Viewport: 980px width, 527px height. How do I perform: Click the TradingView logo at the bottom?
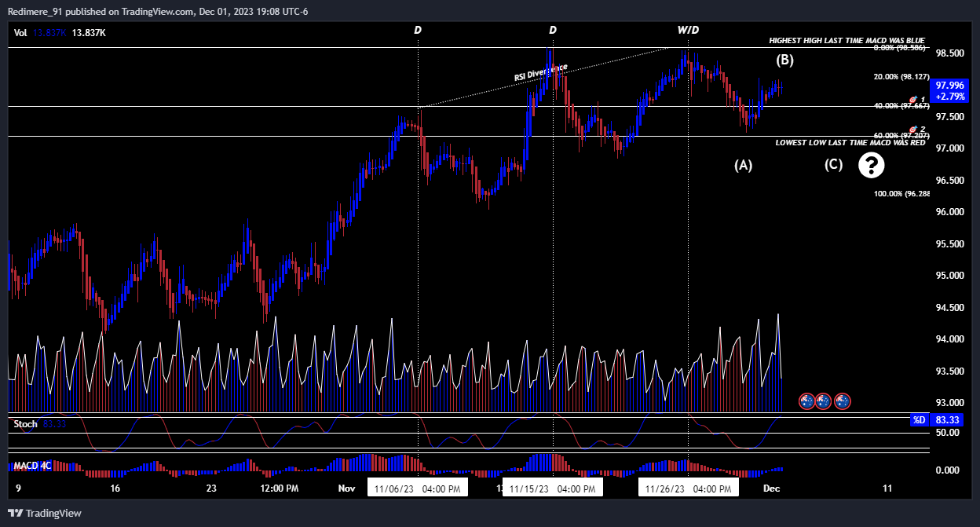[x=45, y=513]
